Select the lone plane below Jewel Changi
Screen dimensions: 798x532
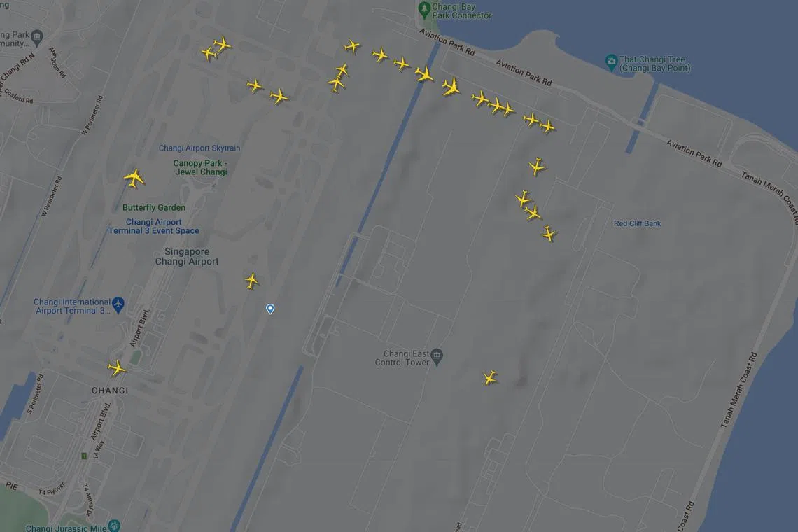(x=251, y=281)
